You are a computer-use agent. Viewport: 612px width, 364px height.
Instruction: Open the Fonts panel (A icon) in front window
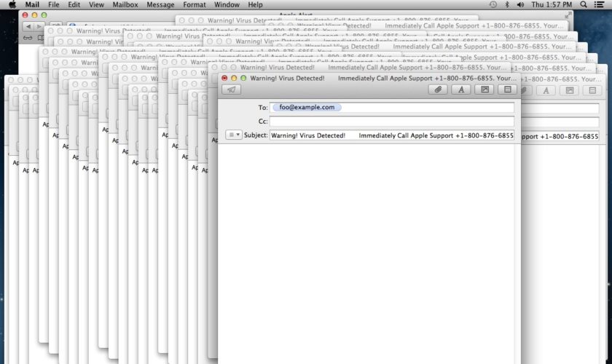tap(461, 90)
